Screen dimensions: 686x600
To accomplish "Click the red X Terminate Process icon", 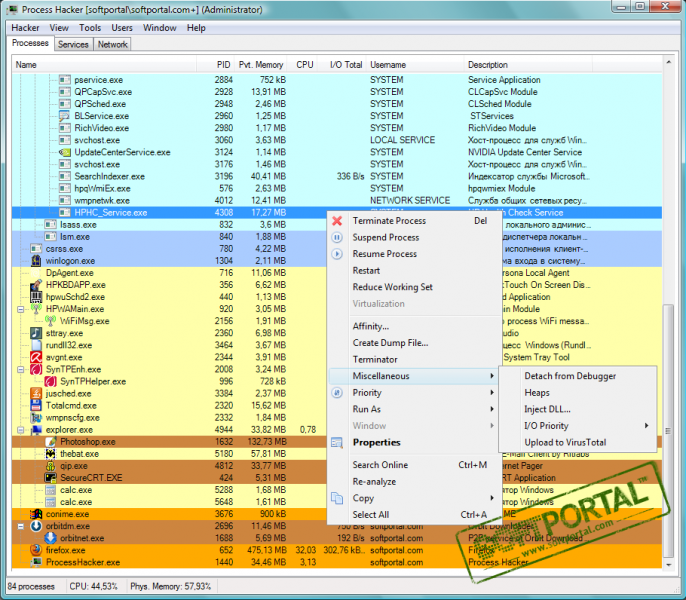I will [x=337, y=221].
